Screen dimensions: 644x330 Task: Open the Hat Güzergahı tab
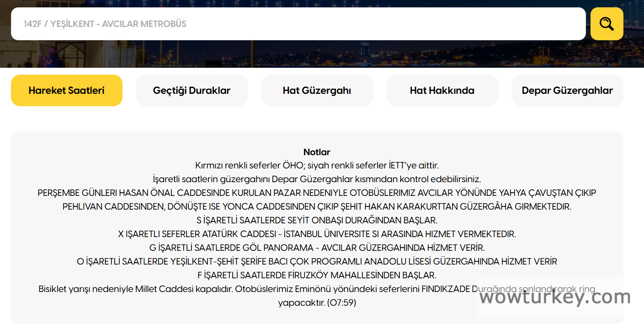[317, 91]
